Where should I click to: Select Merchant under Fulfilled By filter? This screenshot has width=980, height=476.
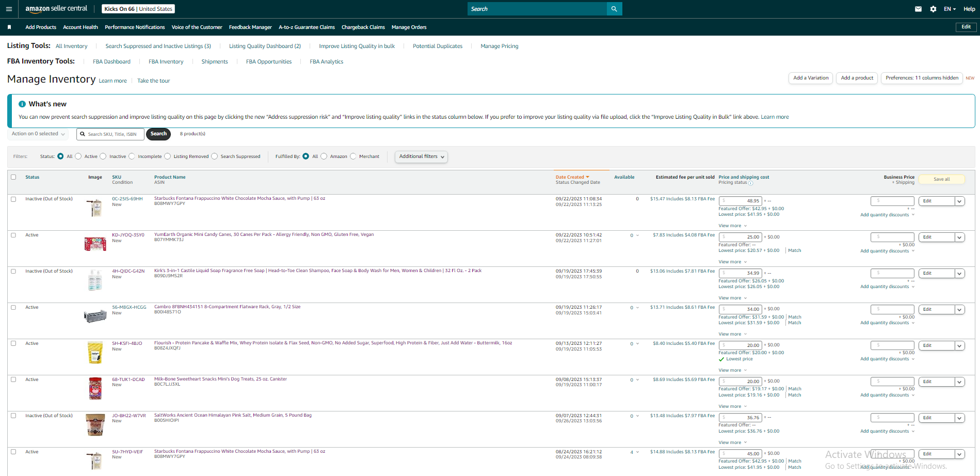(x=353, y=156)
